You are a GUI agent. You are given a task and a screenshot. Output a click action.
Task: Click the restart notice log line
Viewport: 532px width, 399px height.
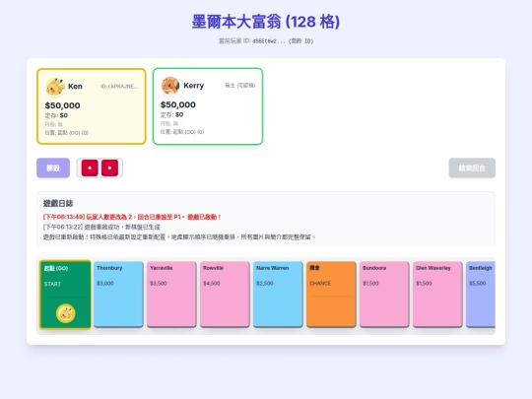click(179, 237)
